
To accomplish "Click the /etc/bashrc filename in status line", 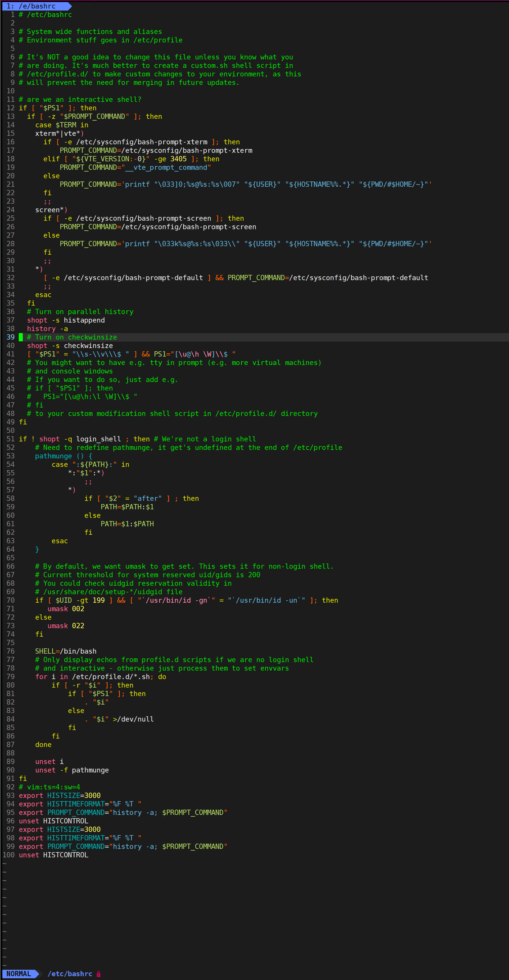I will (70, 974).
